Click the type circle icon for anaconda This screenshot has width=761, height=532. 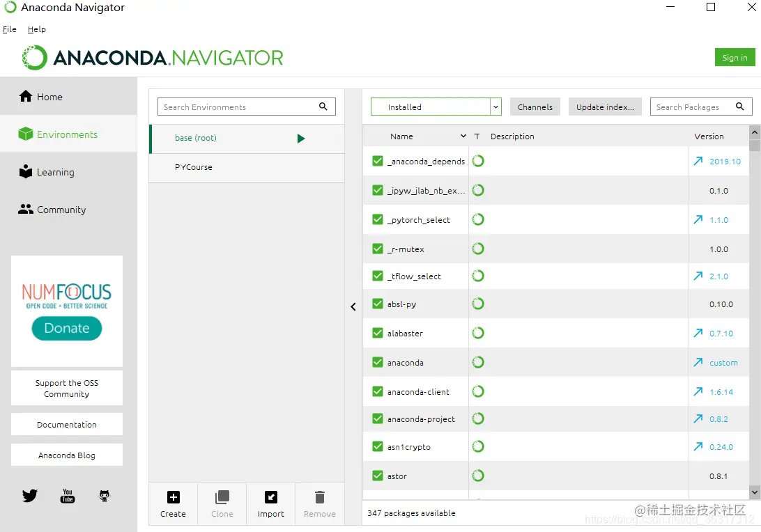[x=478, y=362]
